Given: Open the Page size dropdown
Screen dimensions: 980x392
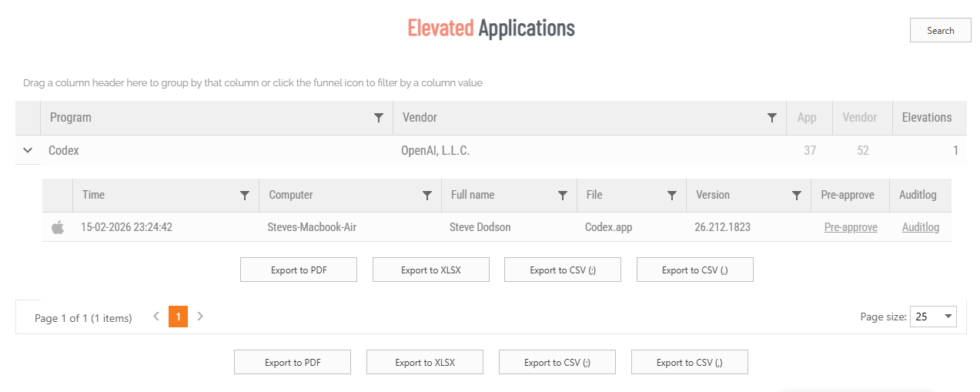Looking at the screenshot, I should click(948, 317).
